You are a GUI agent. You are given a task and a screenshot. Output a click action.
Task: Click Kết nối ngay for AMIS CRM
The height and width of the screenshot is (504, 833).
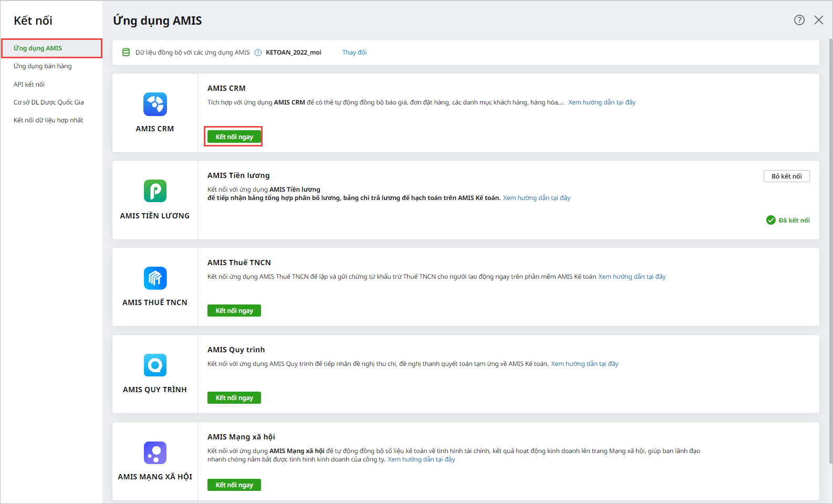click(x=234, y=136)
